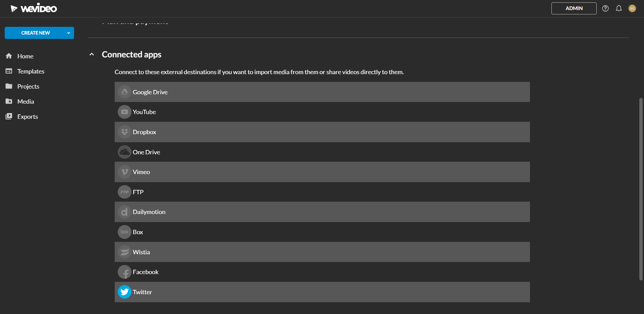
Task: Open the Create New dropdown arrow
Action: click(x=68, y=33)
